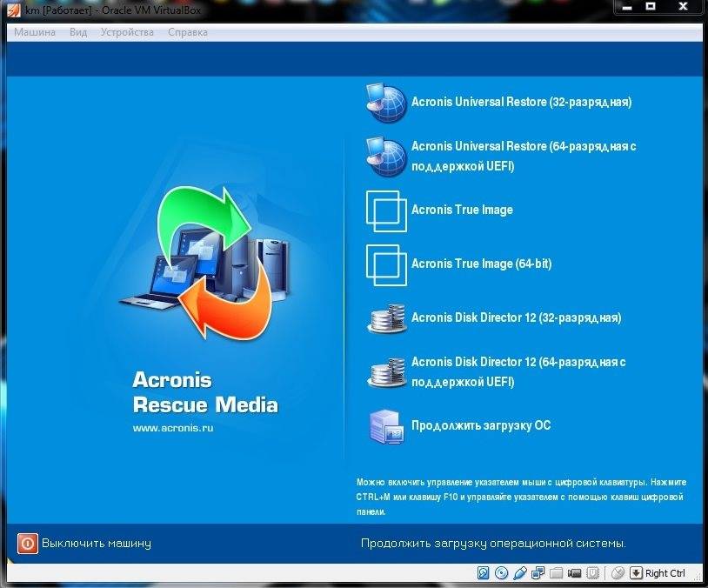The width and height of the screenshot is (708, 588).
Task: Minimize the VirtualBox window
Action: tap(628, 7)
